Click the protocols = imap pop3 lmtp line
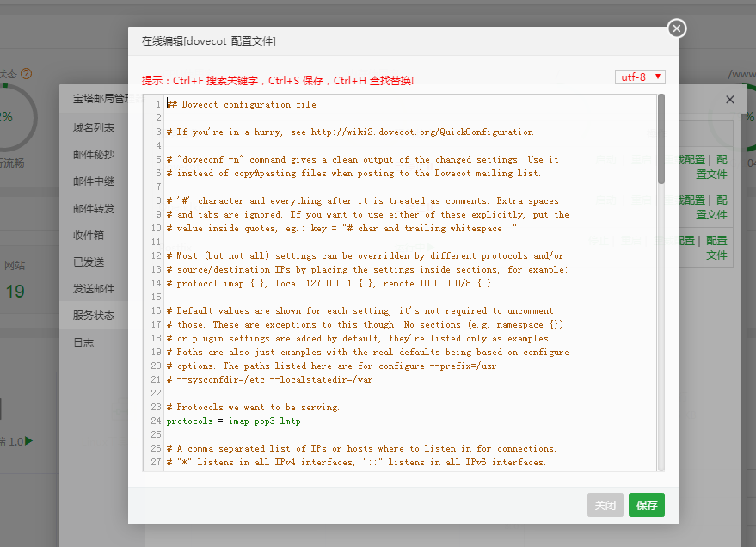The image size is (756, 547). [233, 421]
